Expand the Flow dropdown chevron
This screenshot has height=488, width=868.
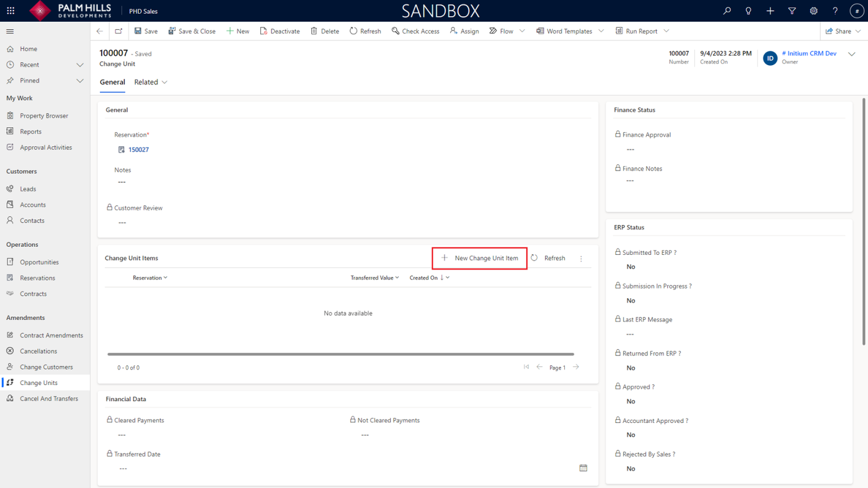(522, 31)
